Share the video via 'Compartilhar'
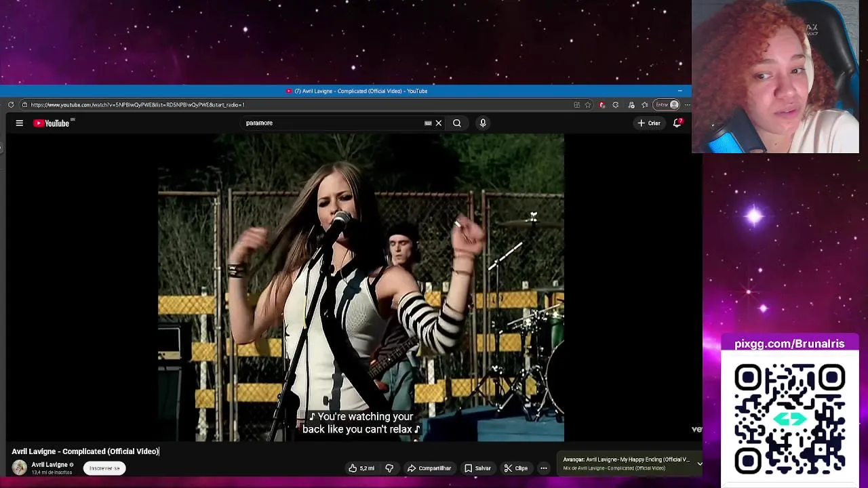Viewport: 868px width, 488px height. coord(429,468)
